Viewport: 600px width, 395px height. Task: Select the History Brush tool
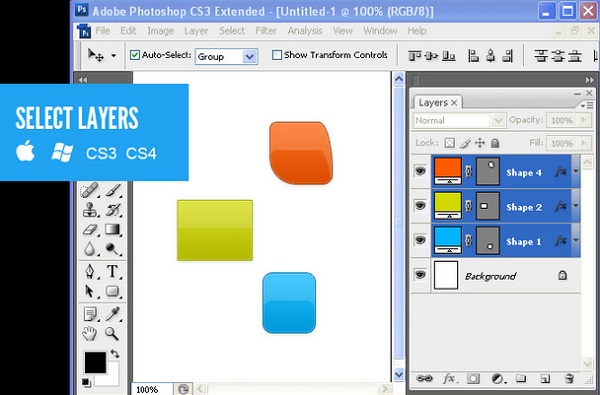coord(113,210)
